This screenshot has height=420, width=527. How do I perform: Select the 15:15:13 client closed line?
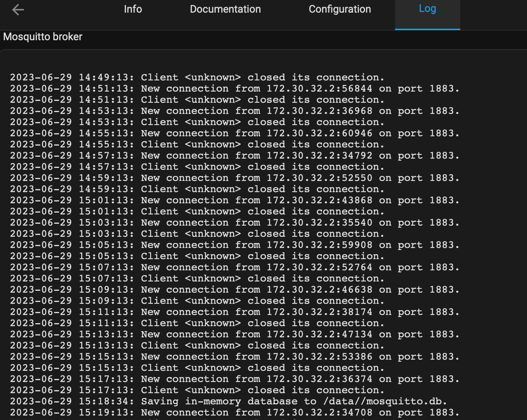pyautogui.click(x=197, y=368)
